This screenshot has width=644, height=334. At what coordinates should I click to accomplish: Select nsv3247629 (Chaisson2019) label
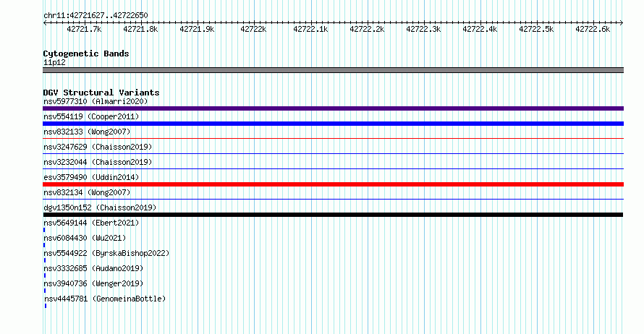(98, 147)
